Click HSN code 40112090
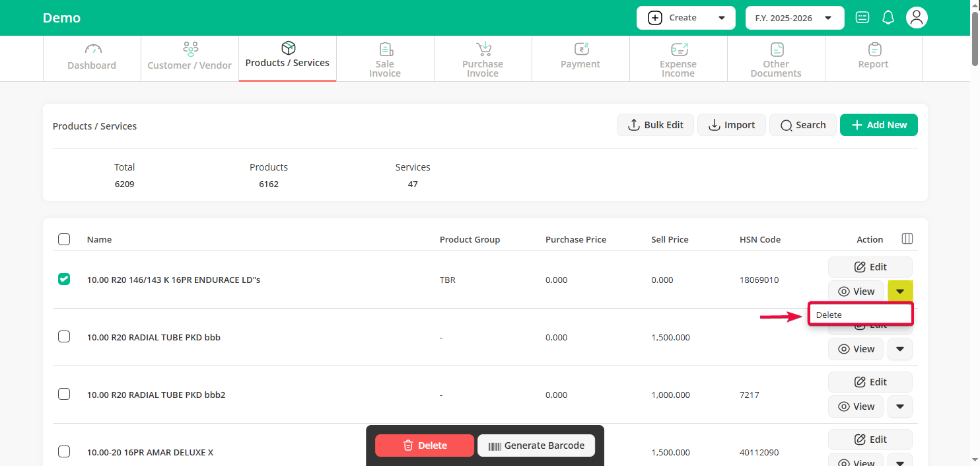This screenshot has width=980, height=466. pos(759,452)
